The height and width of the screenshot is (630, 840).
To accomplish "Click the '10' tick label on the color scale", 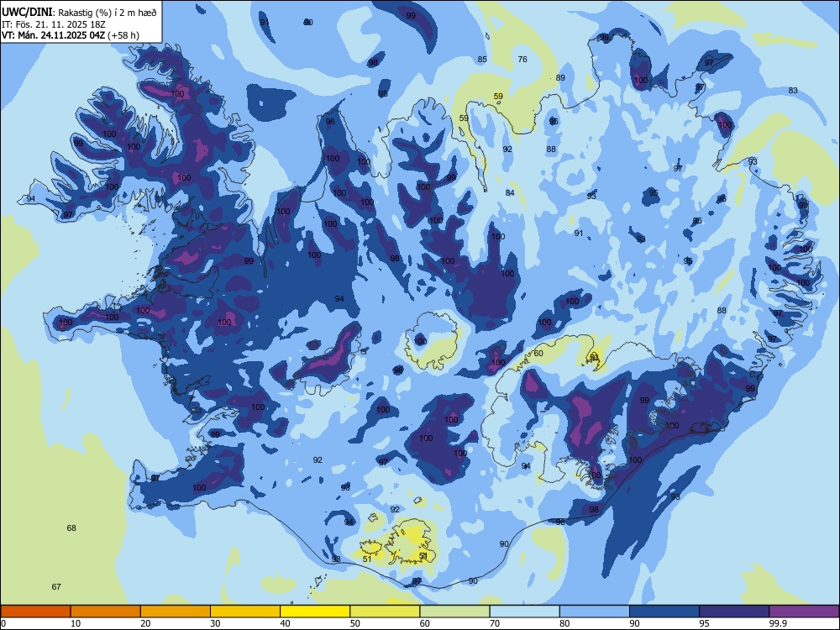I will 76,623.
